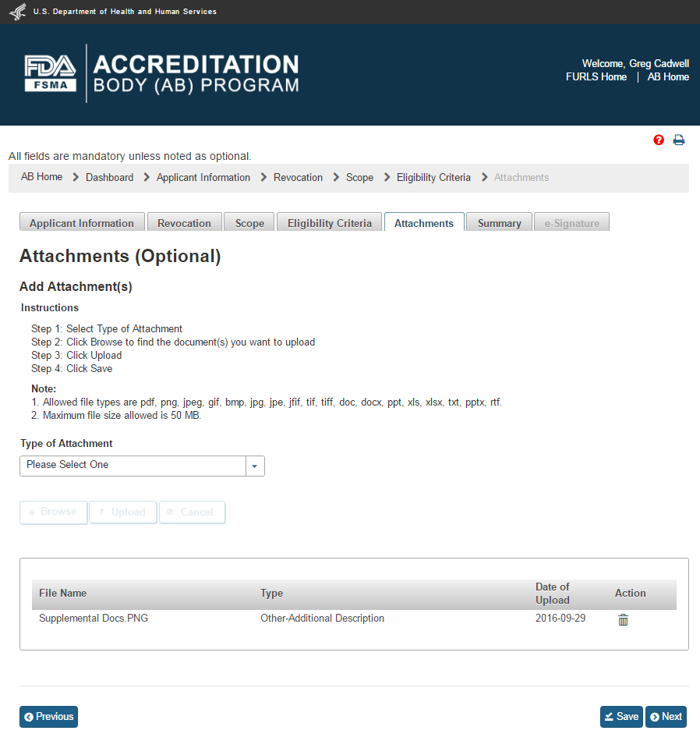This screenshot has height=734, width=700.
Task: Open the Summary tab
Action: [499, 223]
